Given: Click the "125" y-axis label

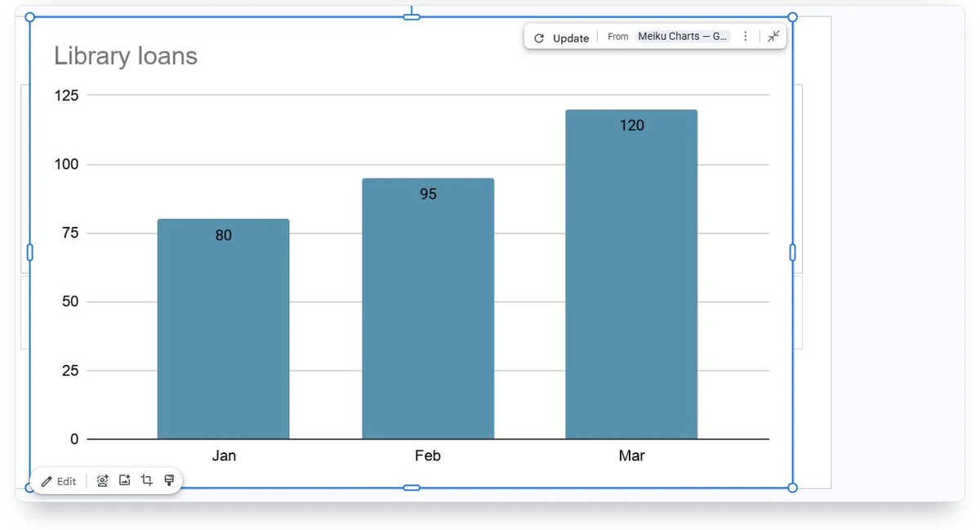Looking at the screenshot, I should pyautogui.click(x=67, y=96).
